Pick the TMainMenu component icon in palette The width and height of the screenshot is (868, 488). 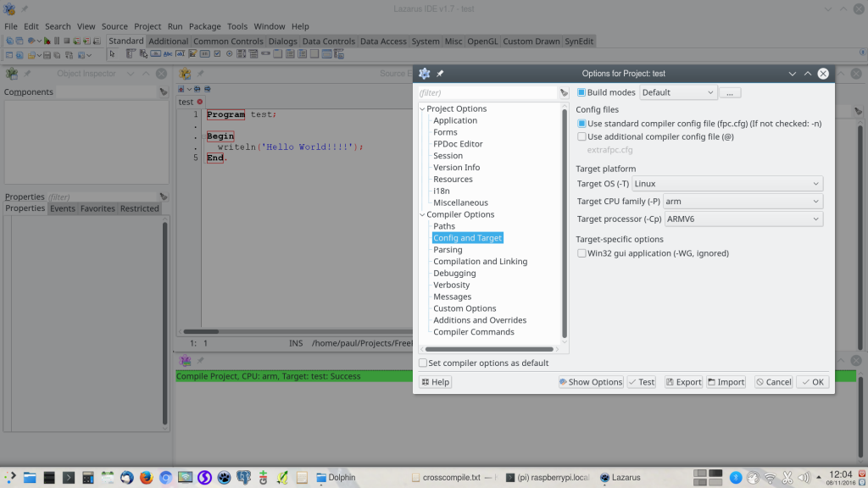point(131,54)
